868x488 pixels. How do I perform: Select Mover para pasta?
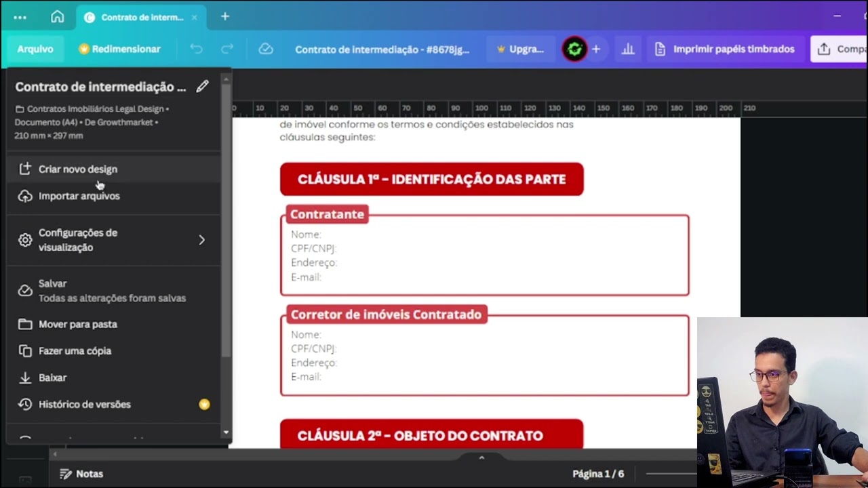113,324
